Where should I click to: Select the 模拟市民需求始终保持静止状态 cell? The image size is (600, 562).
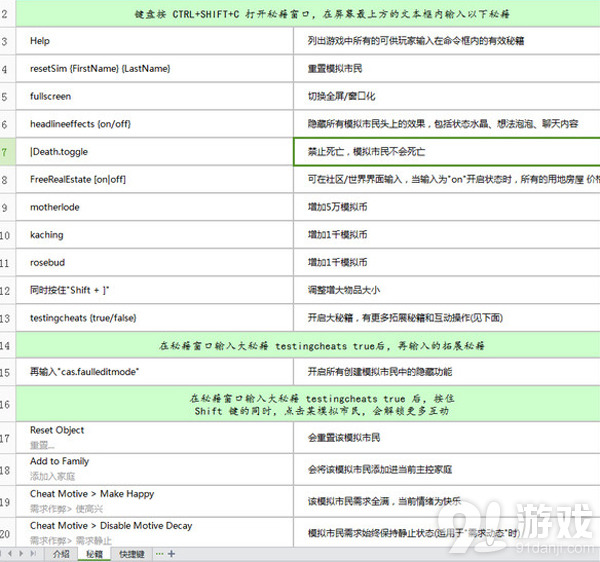[x=447, y=533]
